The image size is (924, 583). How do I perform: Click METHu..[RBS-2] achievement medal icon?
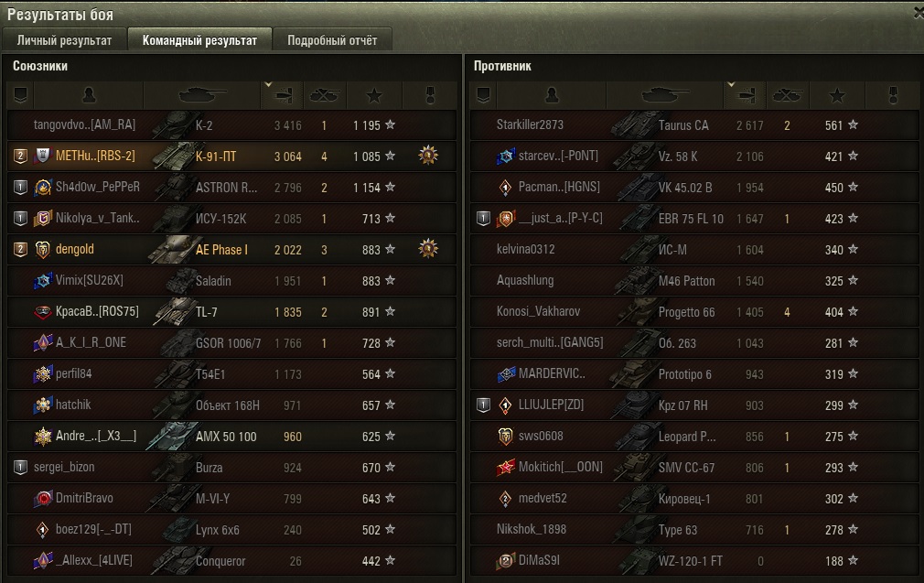click(x=428, y=156)
